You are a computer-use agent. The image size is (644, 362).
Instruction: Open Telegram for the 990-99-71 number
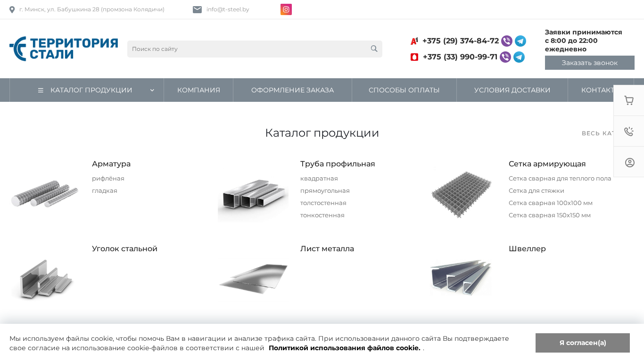tap(519, 57)
